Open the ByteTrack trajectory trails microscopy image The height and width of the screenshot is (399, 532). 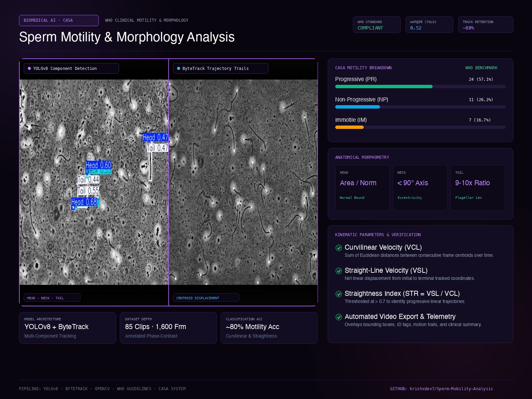243,182
